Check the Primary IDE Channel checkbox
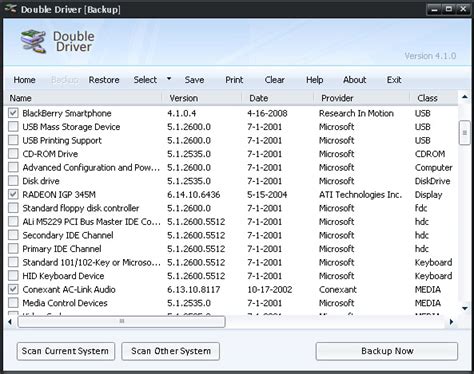Viewport: 474px width, 374px height. click(13, 249)
